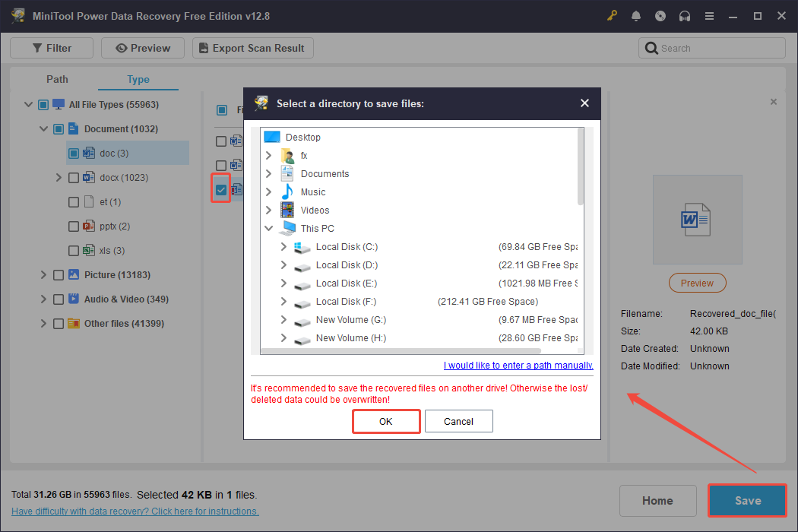Open the bell notifications icon
The image size is (798, 532).
tap(635, 16)
